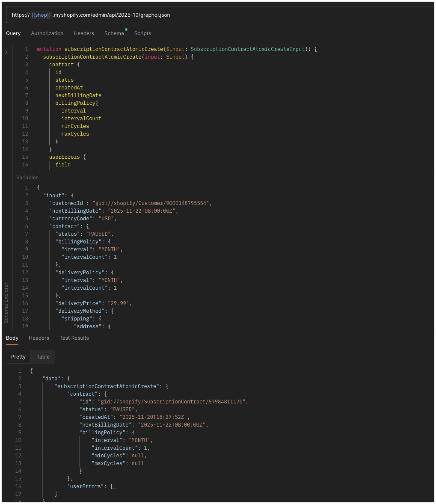Open the Test Results tab
This screenshot has width=436, height=504.
pyautogui.click(x=74, y=338)
